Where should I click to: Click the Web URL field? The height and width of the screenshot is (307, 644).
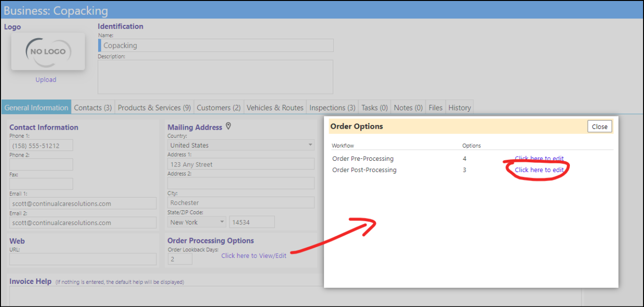[83, 259]
